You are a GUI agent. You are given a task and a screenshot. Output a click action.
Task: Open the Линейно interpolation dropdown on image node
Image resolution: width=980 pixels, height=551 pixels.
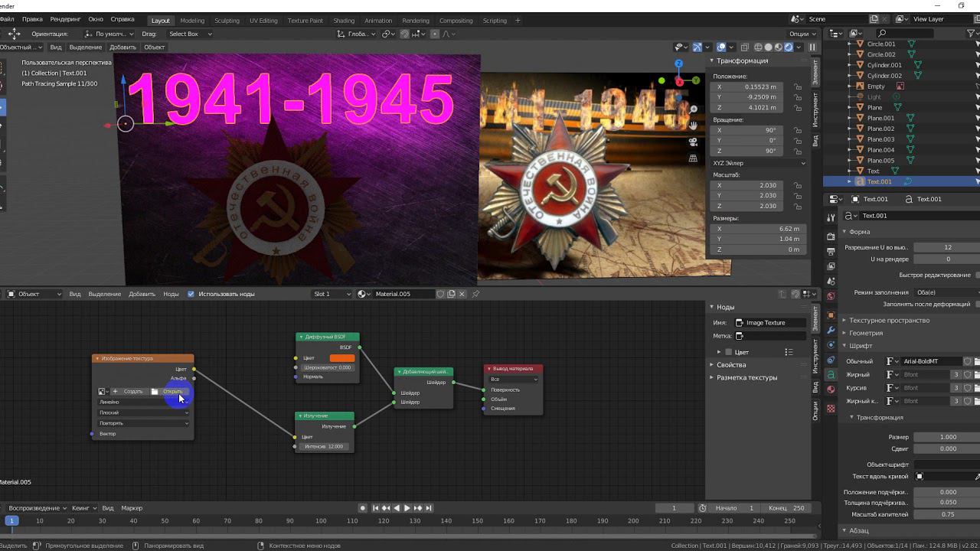coord(143,402)
